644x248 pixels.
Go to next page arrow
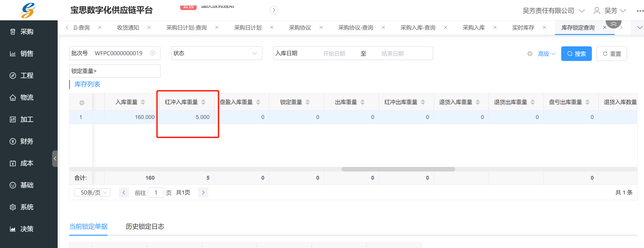tap(203, 193)
